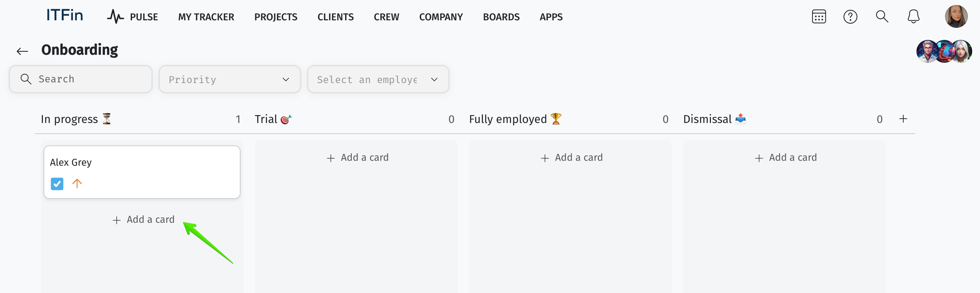980x293 pixels.
Task: Open the Alex Grey card
Action: coord(142,163)
